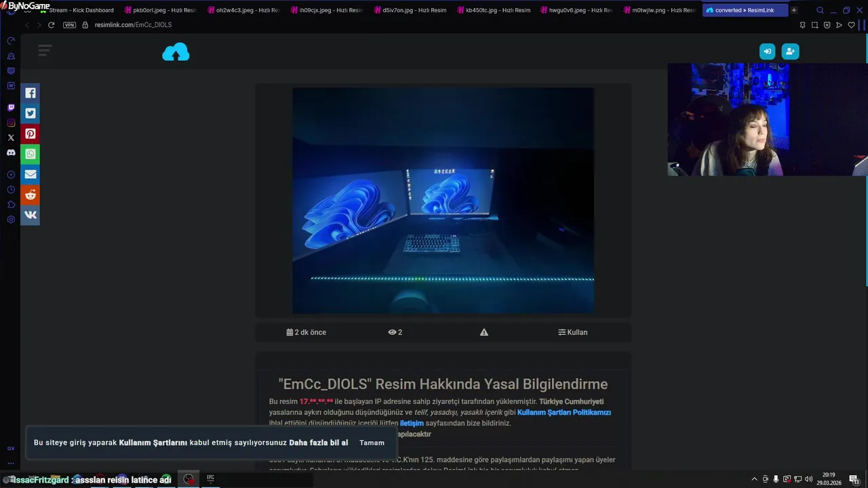The width and height of the screenshot is (868, 488).
Task: Click the snapshot icon in address bar
Action: pyautogui.click(x=814, y=25)
